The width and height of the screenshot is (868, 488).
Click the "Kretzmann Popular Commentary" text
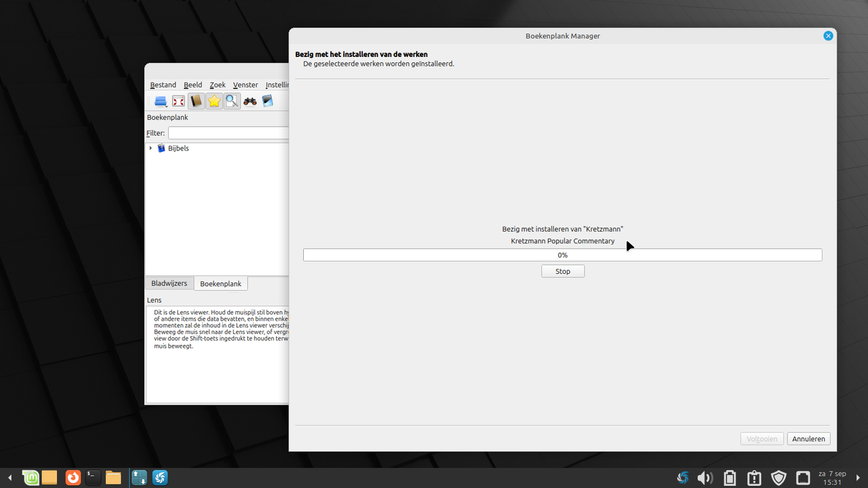coord(563,241)
